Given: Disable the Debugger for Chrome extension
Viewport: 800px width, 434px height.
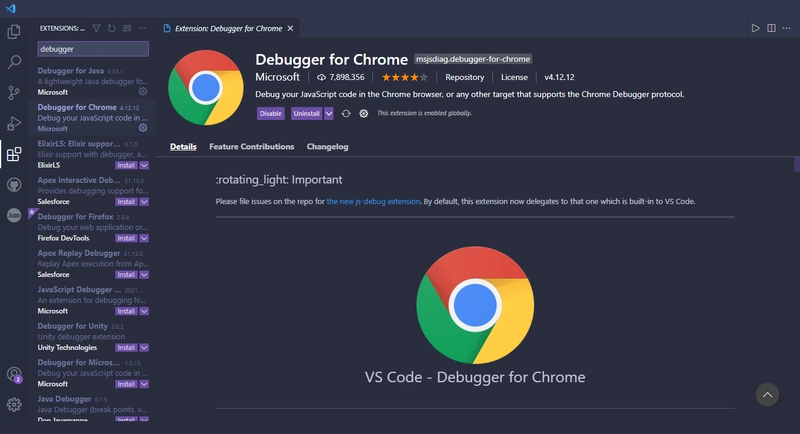Looking at the screenshot, I should click(x=270, y=114).
